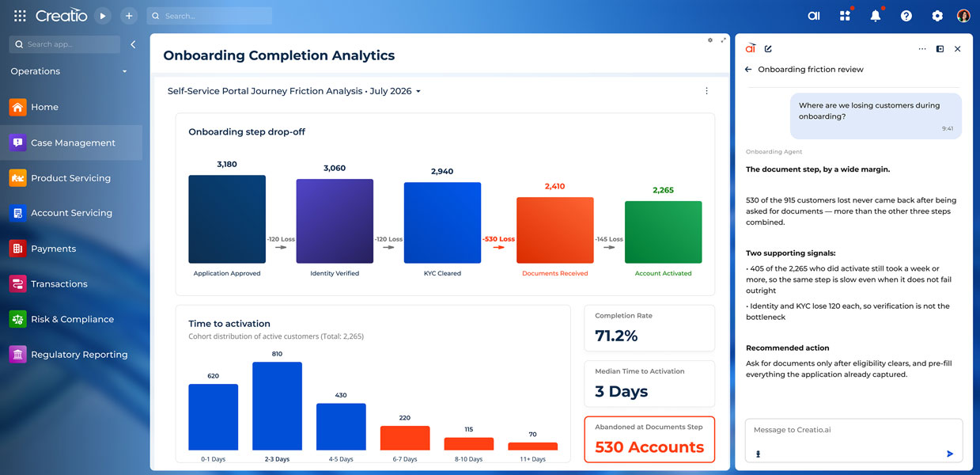Open Risk & Compliance section
This screenshot has height=475, width=980.
tap(71, 319)
